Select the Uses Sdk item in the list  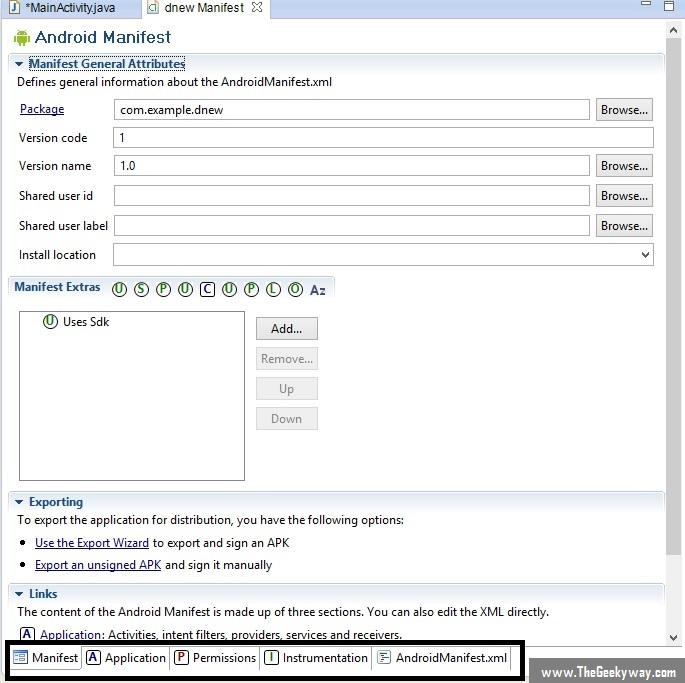pyautogui.click(x=76, y=322)
